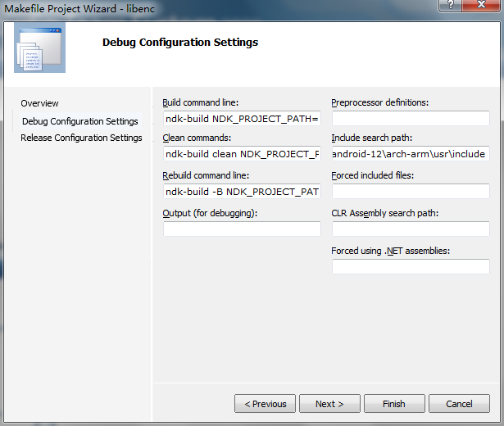Focus the Clean commands input
Viewport: 504px width, 426px height.
[x=241, y=154]
